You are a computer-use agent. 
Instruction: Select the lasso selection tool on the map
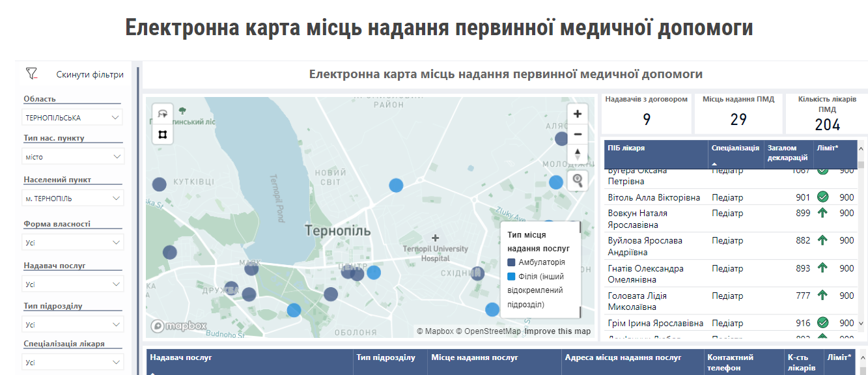[161, 112]
